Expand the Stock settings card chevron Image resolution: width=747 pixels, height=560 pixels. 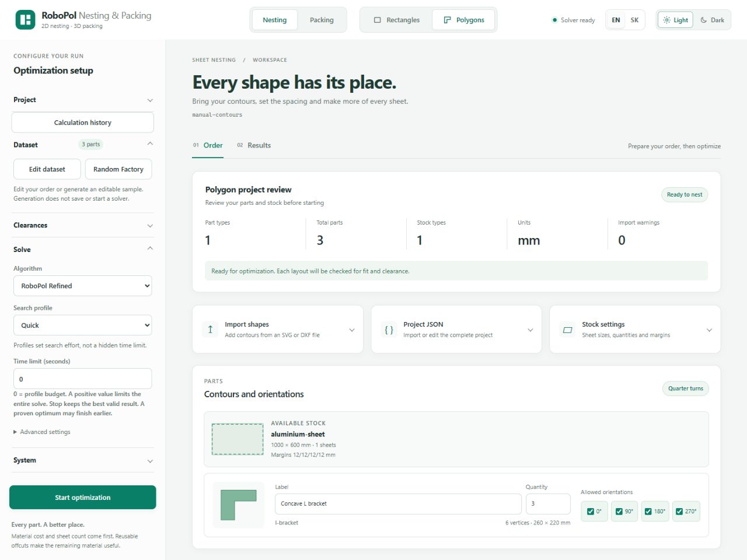click(x=709, y=330)
